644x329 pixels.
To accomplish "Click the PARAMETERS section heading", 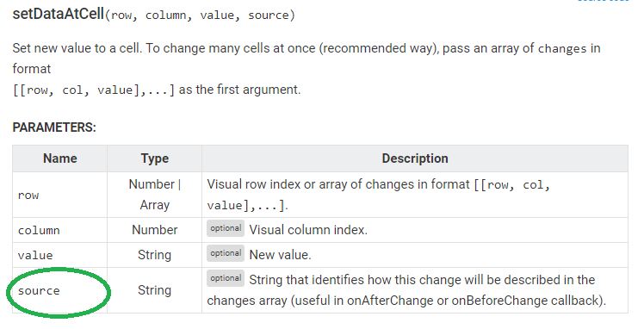I will [x=54, y=127].
